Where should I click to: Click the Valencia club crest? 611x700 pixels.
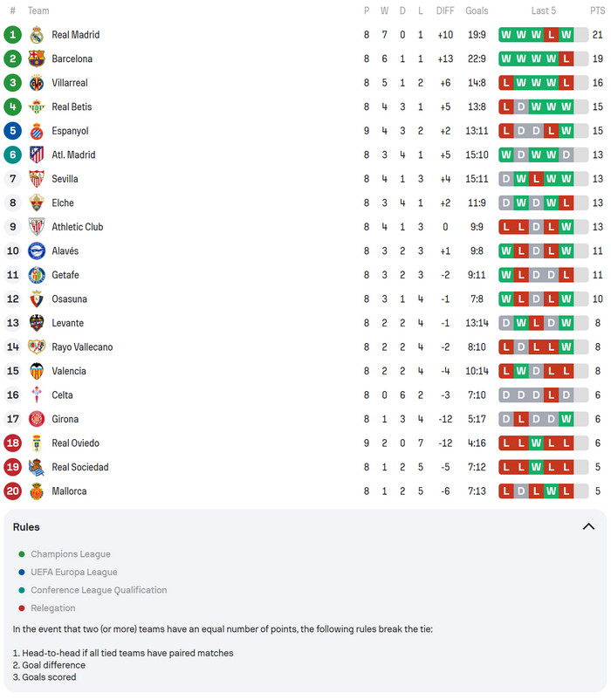tap(37, 371)
